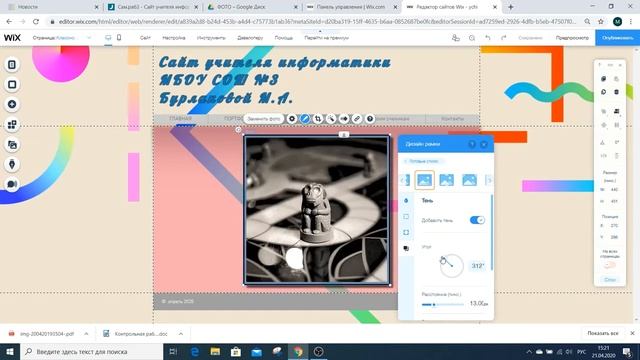Click the help icon in design panel header
This screenshot has width=640, height=360.
tap(472, 144)
